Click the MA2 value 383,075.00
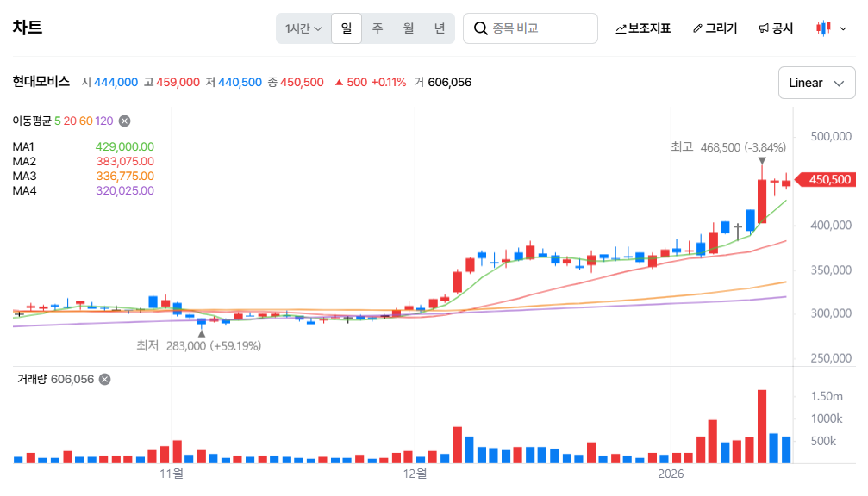Viewport: 868px width, 496px height. pyautogui.click(x=124, y=162)
